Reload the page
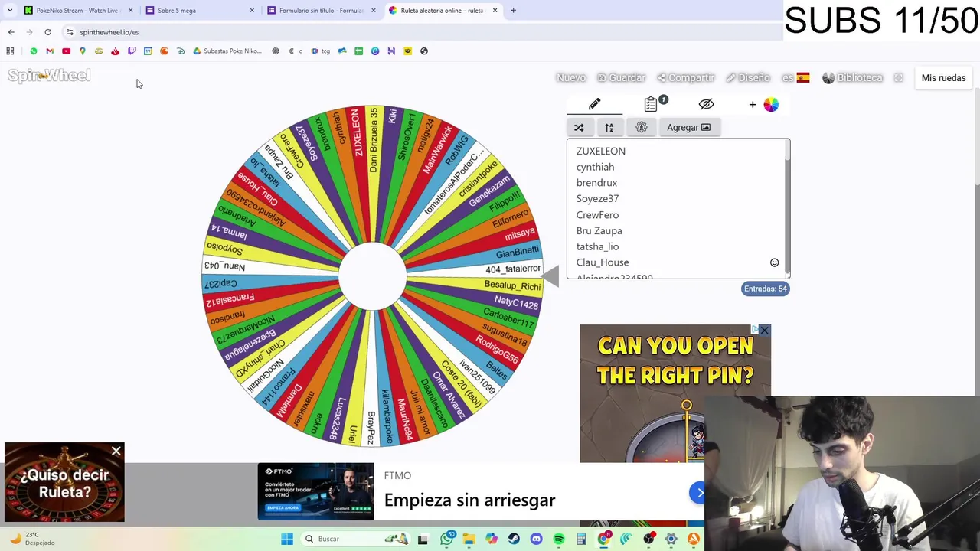 (x=47, y=32)
